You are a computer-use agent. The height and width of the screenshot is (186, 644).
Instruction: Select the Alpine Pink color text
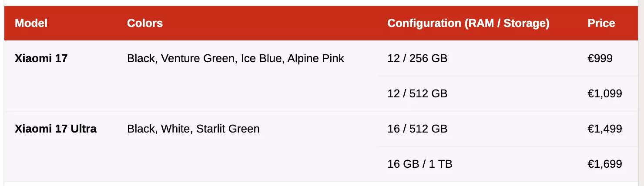tap(316, 59)
